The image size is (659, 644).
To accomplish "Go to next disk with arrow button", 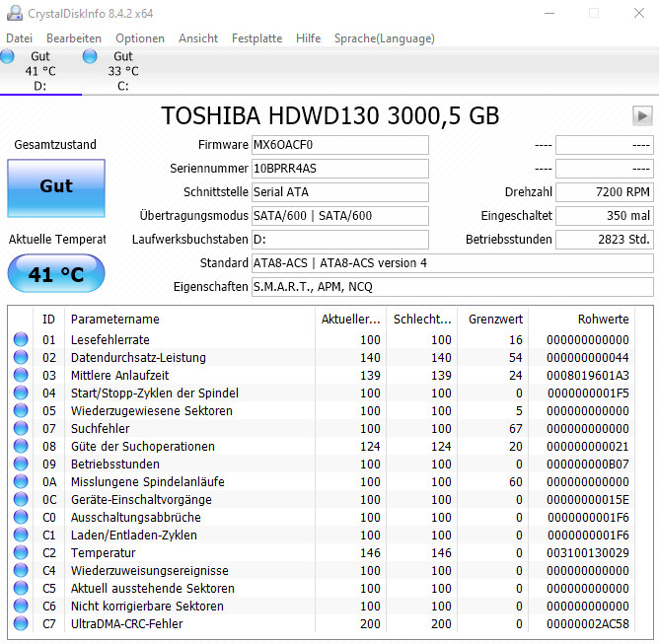I will coord(642,115).
